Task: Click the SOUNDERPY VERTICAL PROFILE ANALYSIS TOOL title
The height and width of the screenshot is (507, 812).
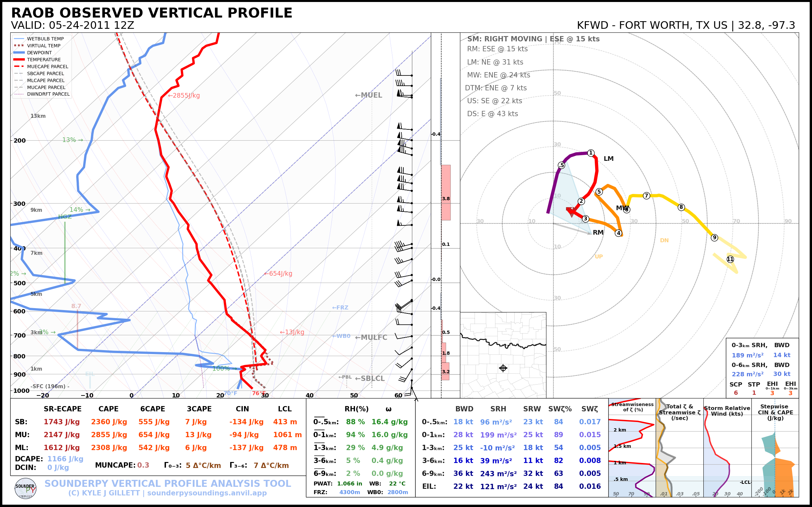Action: pyautogui.click(x=168, y=484)
